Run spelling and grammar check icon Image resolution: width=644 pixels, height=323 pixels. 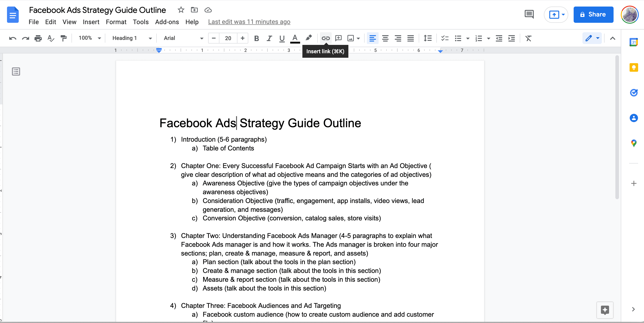tap(51, 38)
